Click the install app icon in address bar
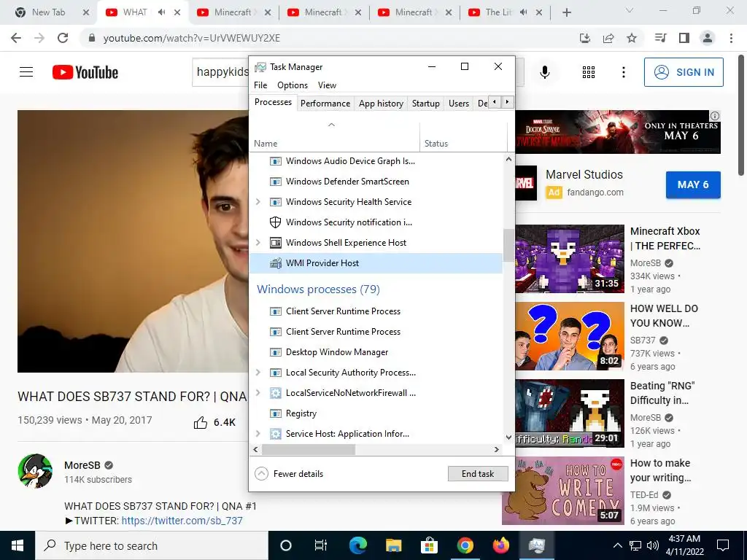Viewport: 747px width, 560px height. [x=585, y=38]
